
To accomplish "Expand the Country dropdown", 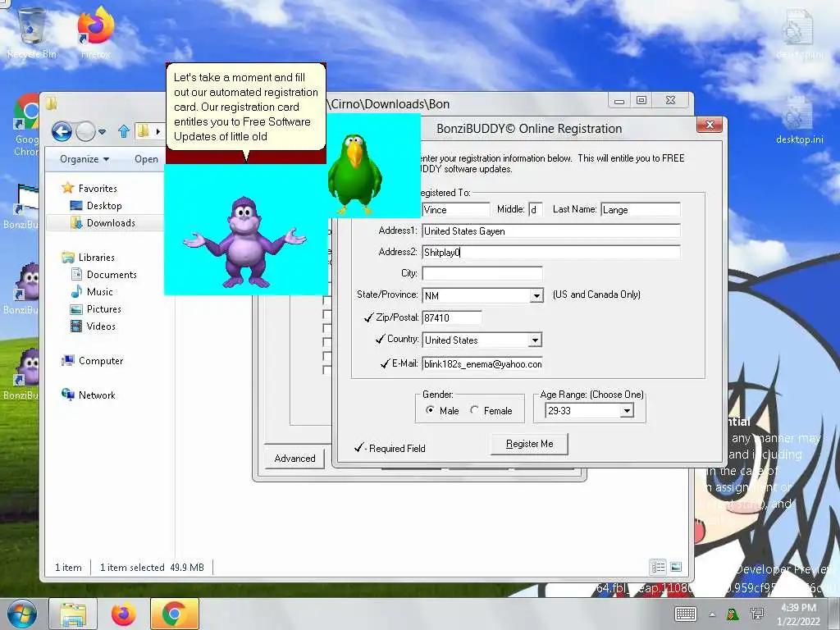I will [x=535, y=340].
